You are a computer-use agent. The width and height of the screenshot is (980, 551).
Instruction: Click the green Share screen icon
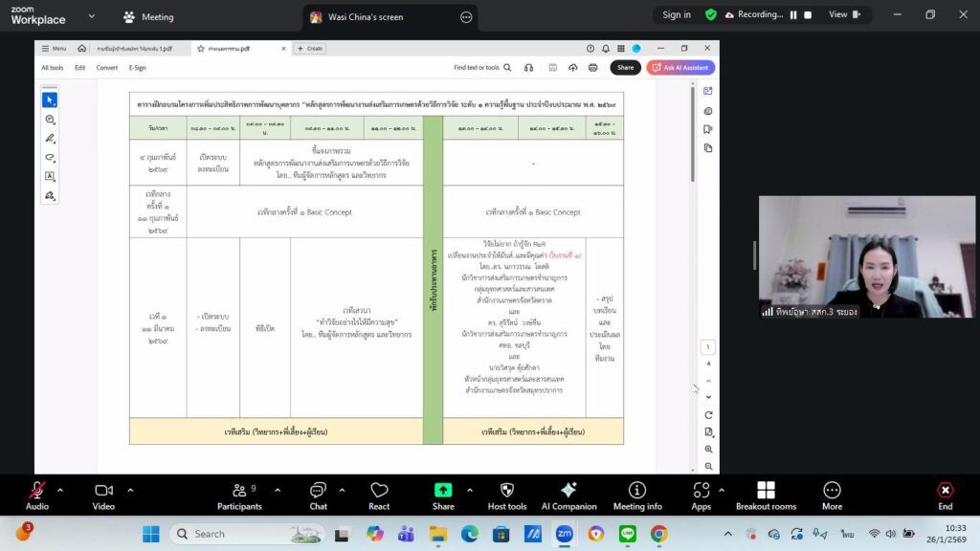[443, 491]
